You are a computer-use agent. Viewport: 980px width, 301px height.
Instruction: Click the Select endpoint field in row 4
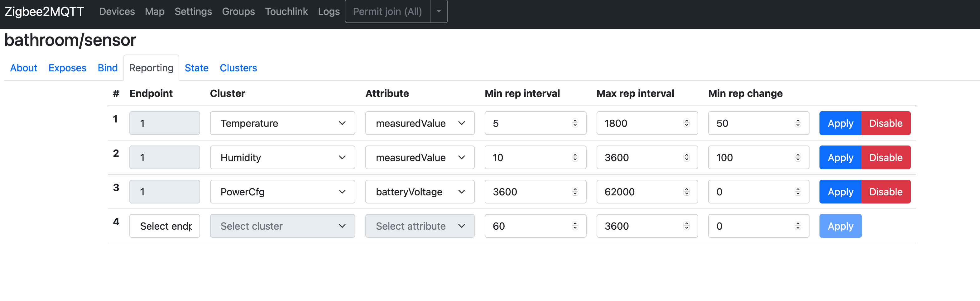click(x=164, y=226)
